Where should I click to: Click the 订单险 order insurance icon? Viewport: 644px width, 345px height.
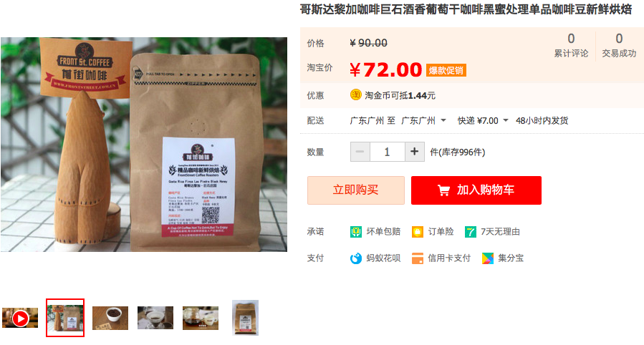(x=418, y=232)
